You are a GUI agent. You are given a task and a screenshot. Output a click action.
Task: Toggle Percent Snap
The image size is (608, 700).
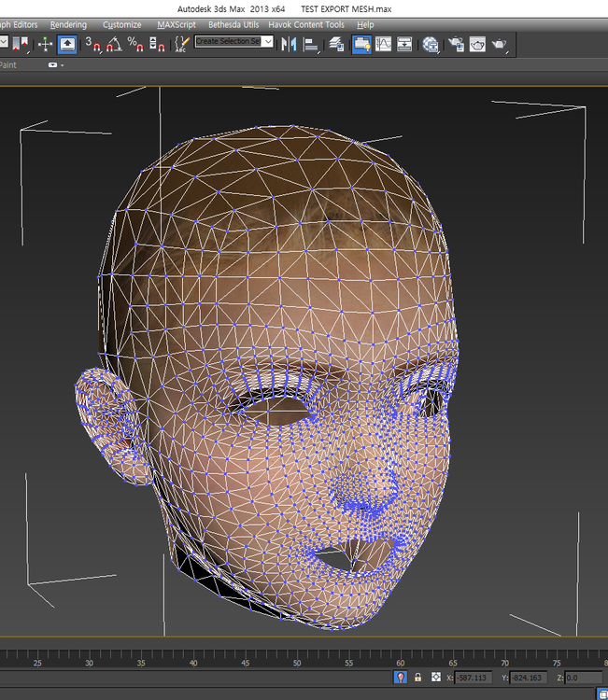pyautogui.click(x=135, y=44)
